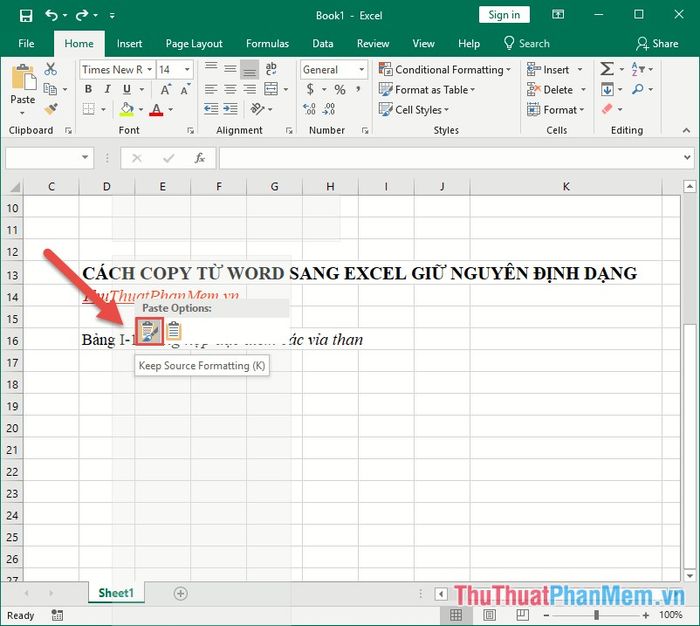The height and width of the screenshot is (626, 700).
Task: Apply accounting dollar number format
Action: (310, 89)
